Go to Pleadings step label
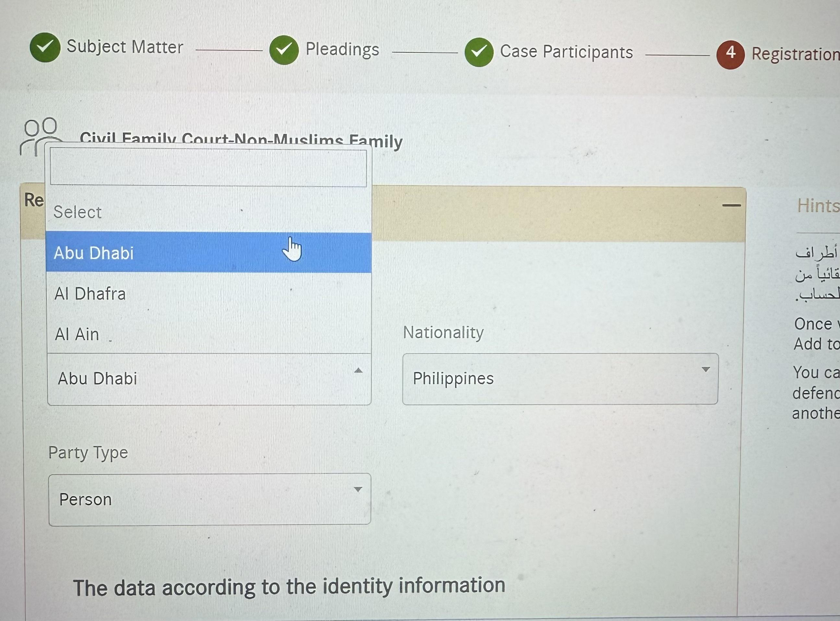Image resolution: width=840 pixels, height=621 pixels. [x=342, y=50]
